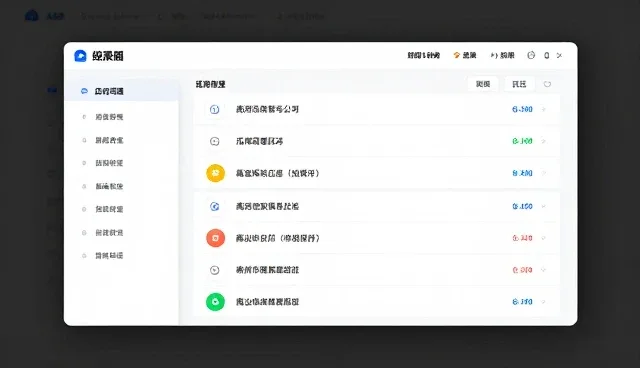Image resolution: width=640 pixels, height=368 pixels.
Task: Open the clock icon in dialog header
Action: click(x=531, y=55)
